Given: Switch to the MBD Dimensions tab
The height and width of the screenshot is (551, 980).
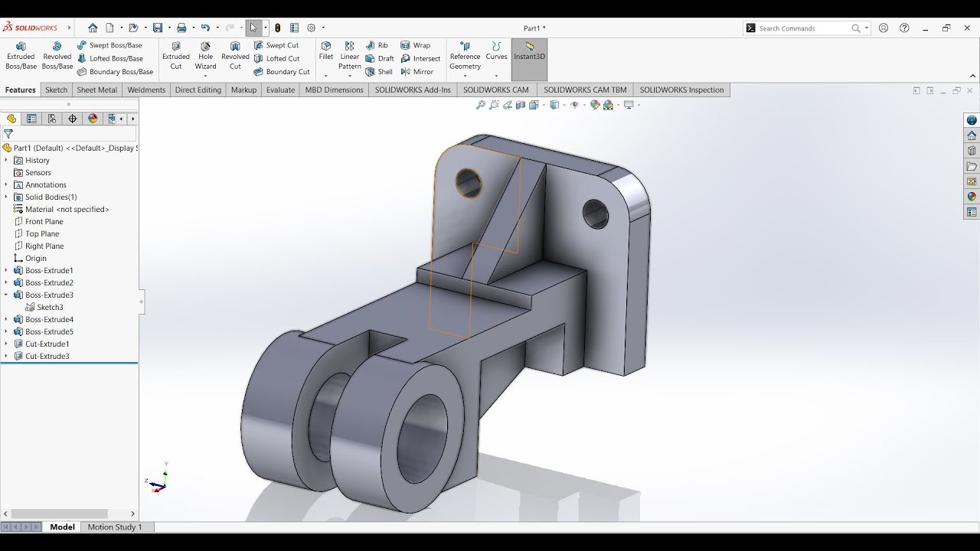Looking at the screenshot, I should coord(334,90).
